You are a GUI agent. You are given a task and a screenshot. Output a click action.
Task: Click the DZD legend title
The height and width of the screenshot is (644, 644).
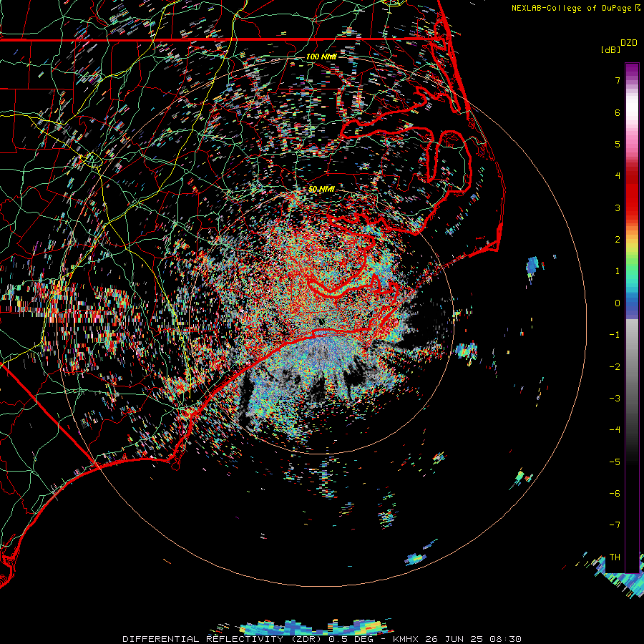point(629,43)
